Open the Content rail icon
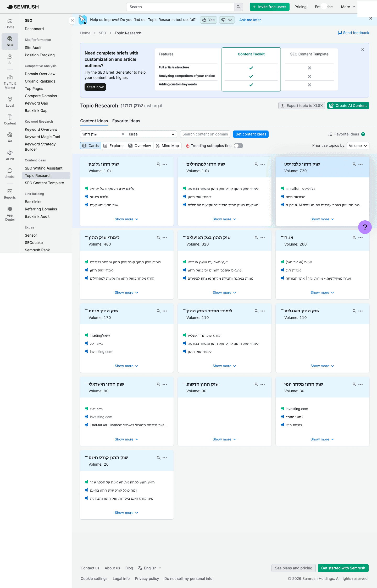The height and width of the screenshot is (588, 377). [10, 119]
